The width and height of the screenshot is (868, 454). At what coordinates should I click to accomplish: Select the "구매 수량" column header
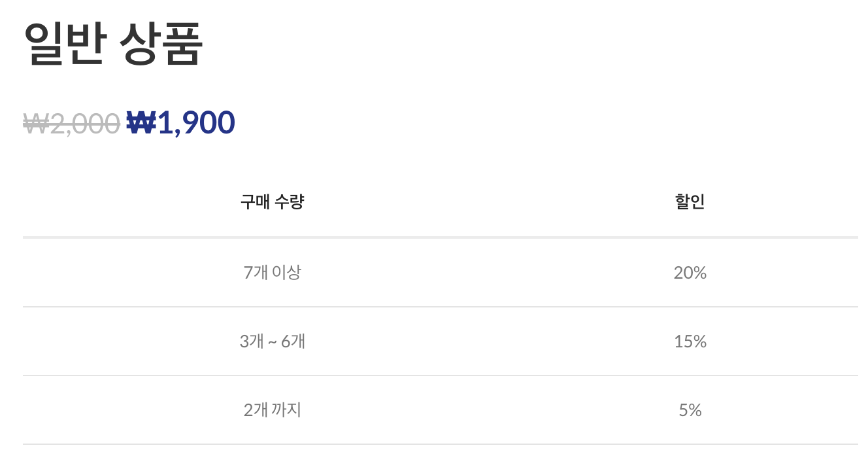pyautogui.click(x=272, y=201)
